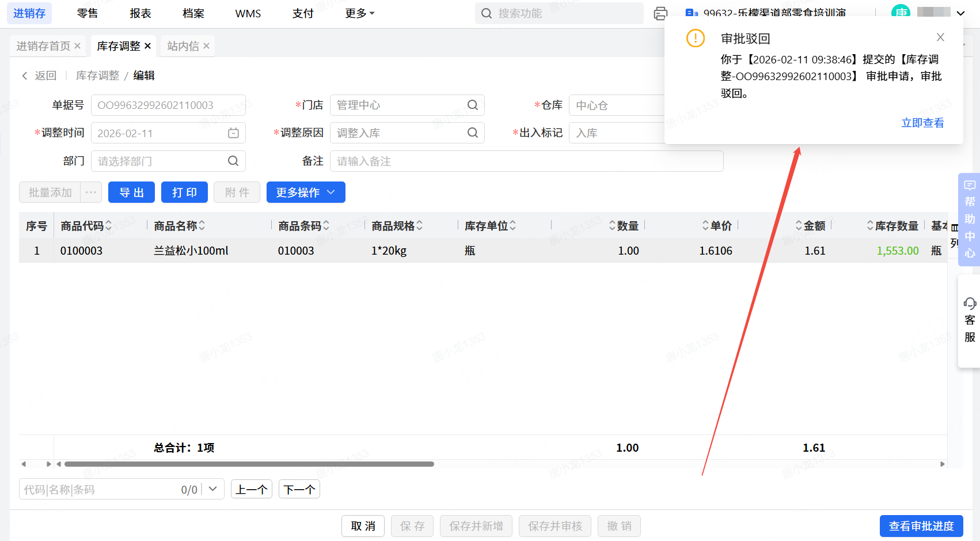Viewport: 980px width, 541px height.
Task: Sort by 商品条码 column arrows
Action: [x=326, y=226]
